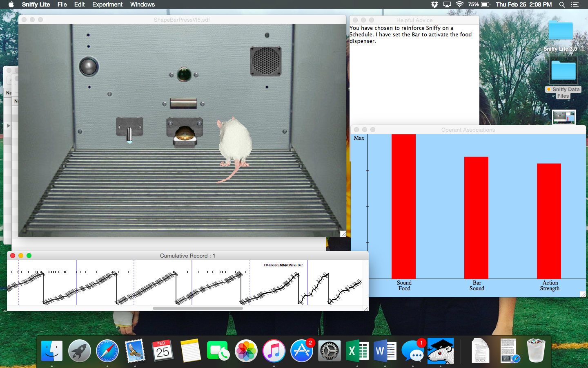Launch Microsoft Excel from the Dock
Viewport: 588px width, 368px height.
tap(357, 350)
